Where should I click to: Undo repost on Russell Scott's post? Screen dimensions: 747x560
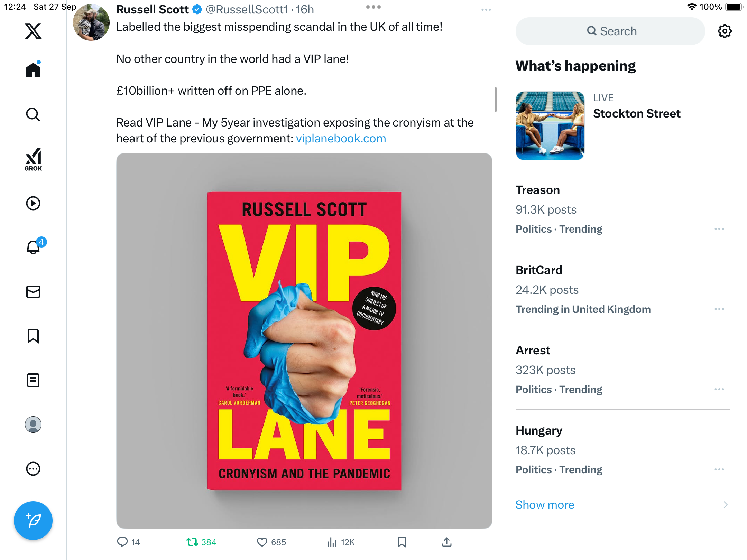(x=192, y=542)
